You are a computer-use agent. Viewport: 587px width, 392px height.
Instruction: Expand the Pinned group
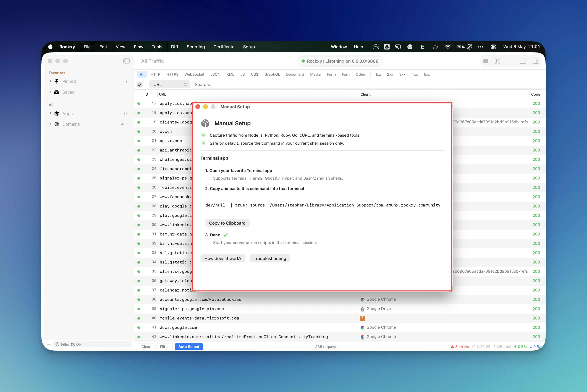click(x=50, y=81)
